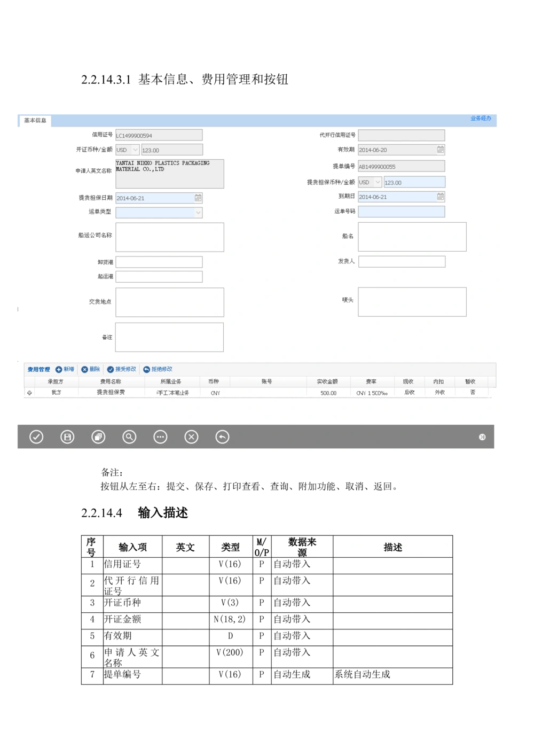The width and height of the screenshot is (534, 756).
Task: Click the cancel X icon on bottom toolbar
Action: pyautogui.click(x=192, y=437)
